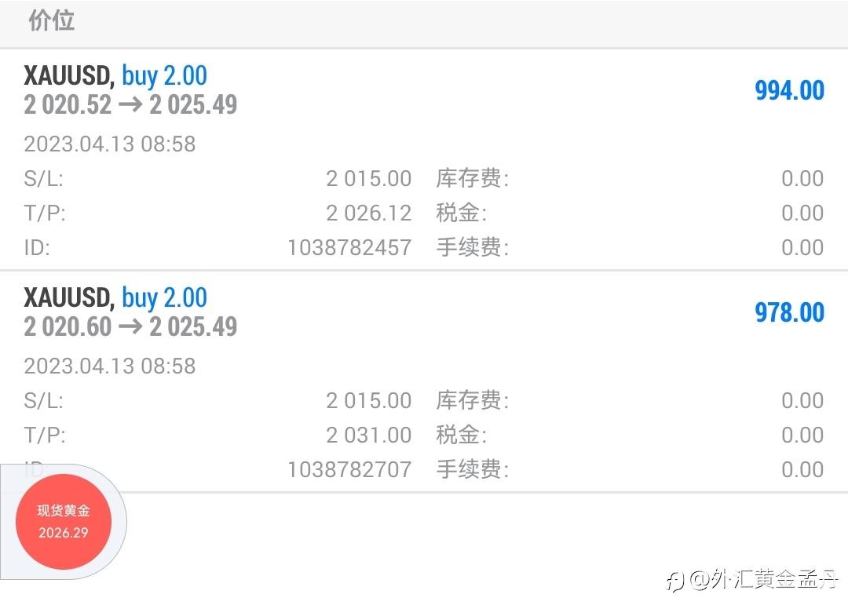This screenshot has width=848, height=616.
Task: Select the T/P value 2 026.12
Action: tap(368, 213)
